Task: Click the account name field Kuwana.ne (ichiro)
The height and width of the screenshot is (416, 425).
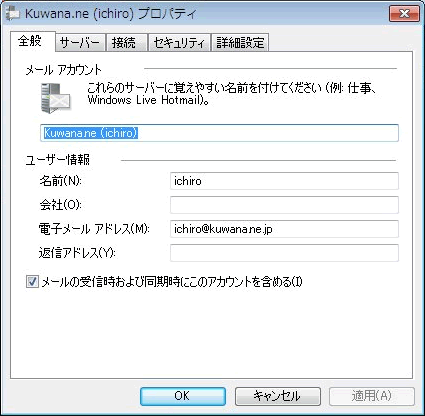Action: (x=219, y=133)
